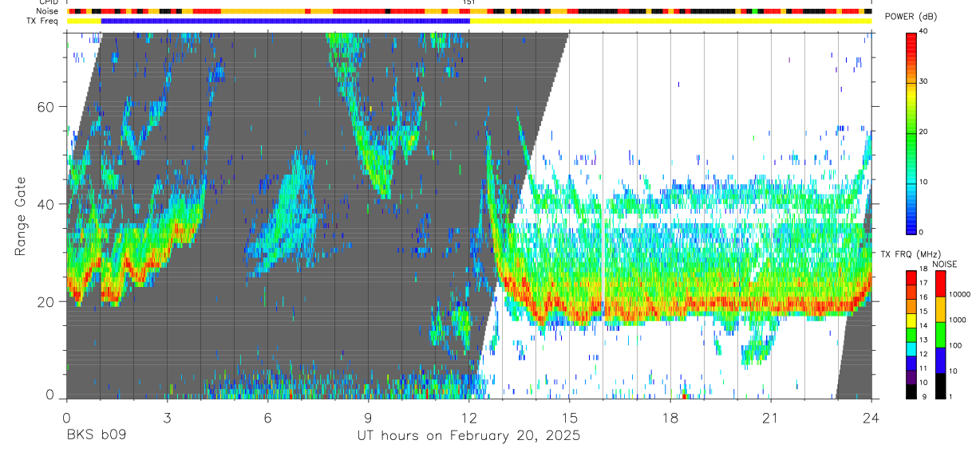Select the '1000' label on NOISE legend

(x=958, y=320)
